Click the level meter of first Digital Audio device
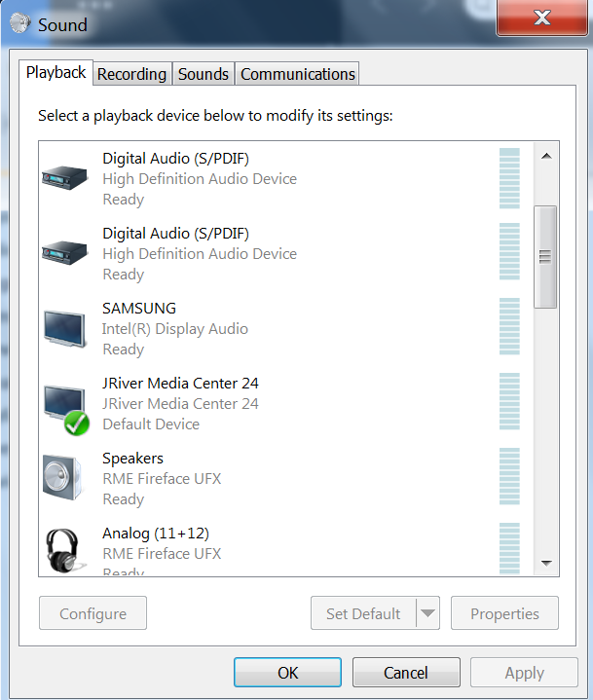The width and height of the screenshot is (593, 700). (x=509, y=178)
